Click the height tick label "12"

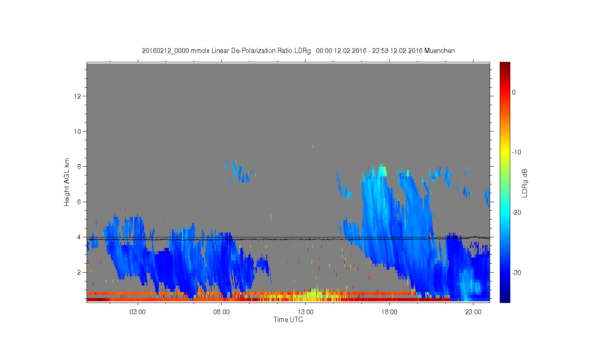[x=78, y=96]
